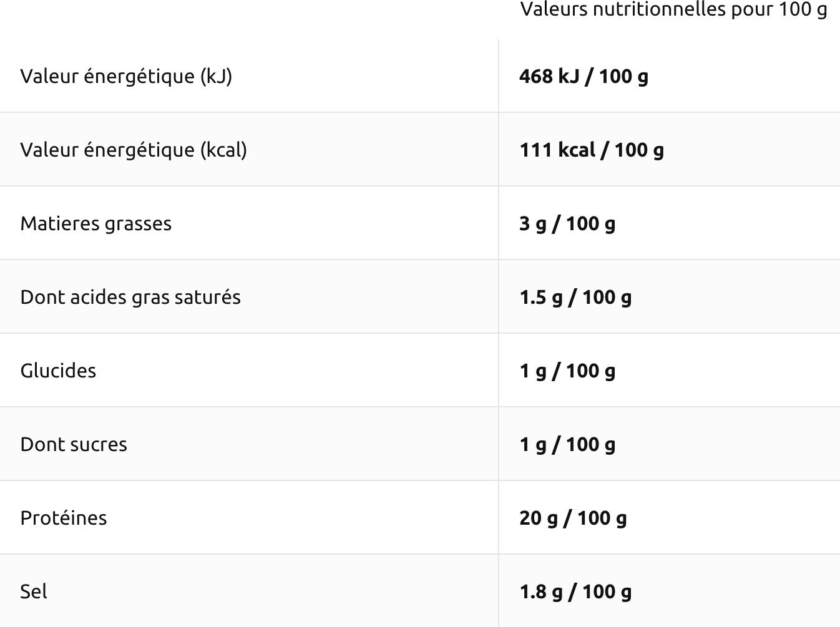
Task: Select the 'Dont sucres' row label
Action: pos(74,444)
